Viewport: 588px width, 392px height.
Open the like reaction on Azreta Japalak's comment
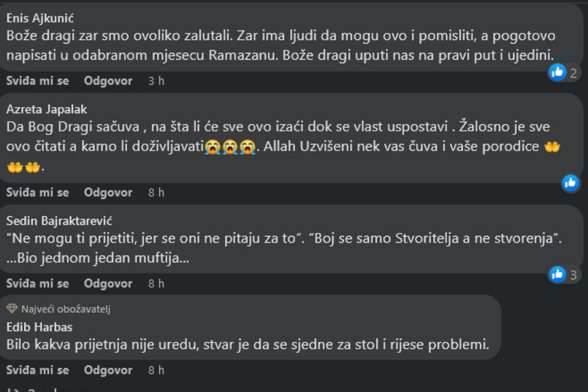570,183
